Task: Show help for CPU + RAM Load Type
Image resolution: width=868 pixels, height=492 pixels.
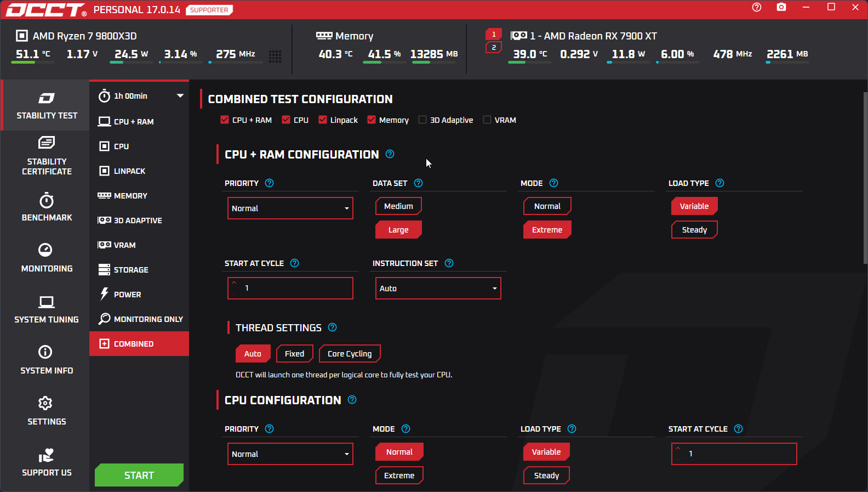Action: 720,183
